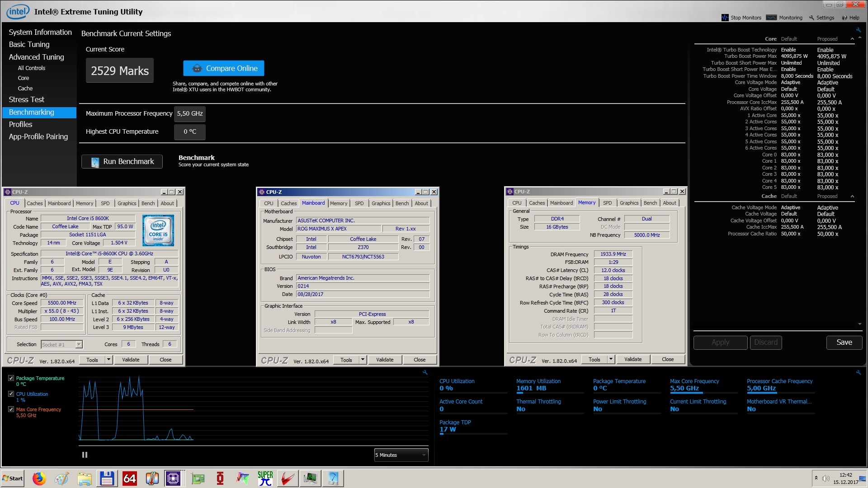Image resolution: width=868 pixels, height=488 pixels.
Task: Switch to Bench tab in left CPU-Z window
Action: (148, 203)
